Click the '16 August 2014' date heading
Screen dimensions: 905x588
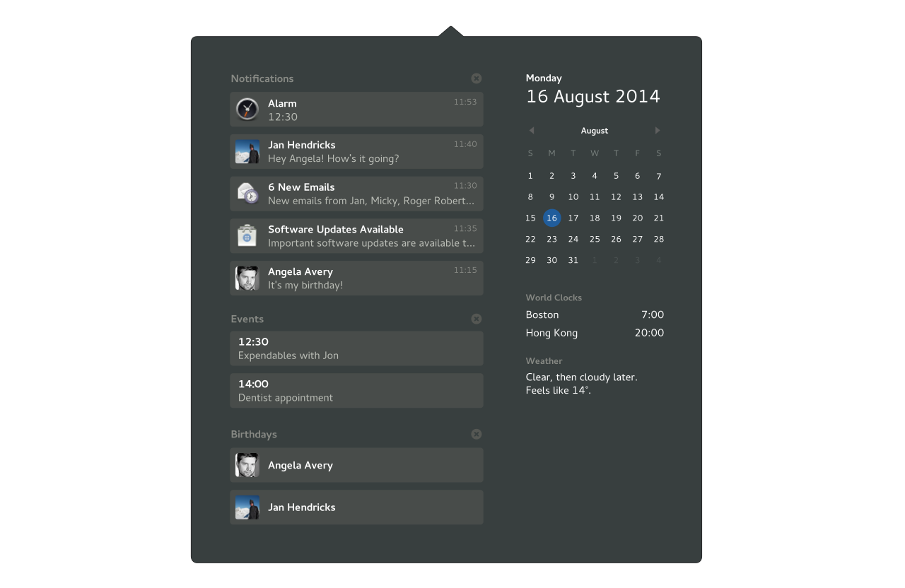(x=593, y=97)
